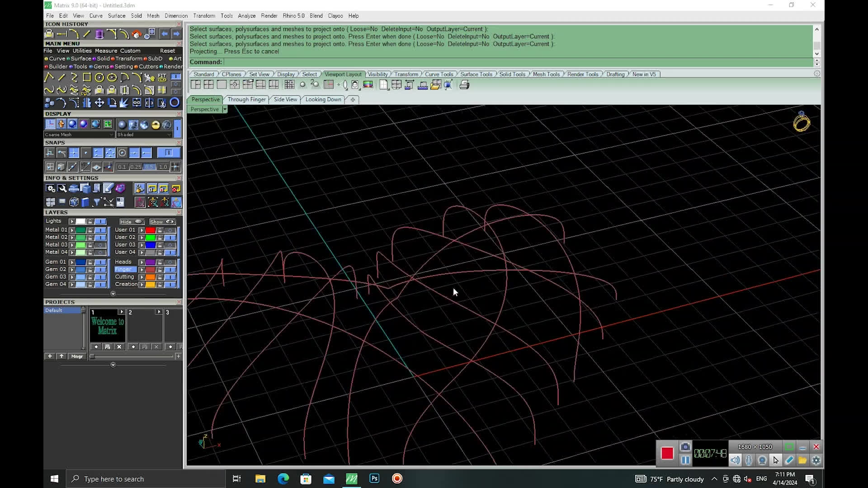868x488 pixels.
Task: Open the FIT curve tool icon
Action: point(162,77)
